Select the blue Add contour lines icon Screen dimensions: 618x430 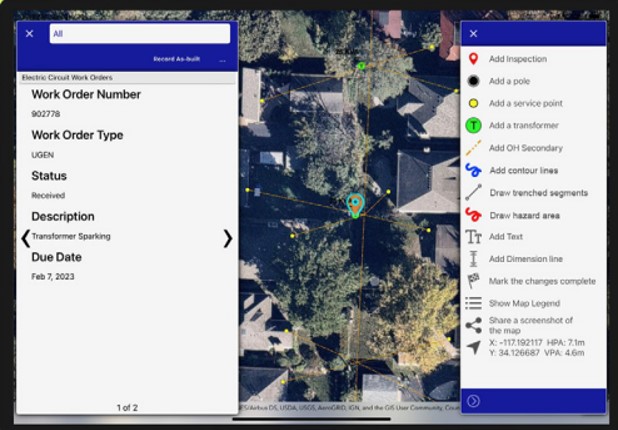click(x=473, y=170)
